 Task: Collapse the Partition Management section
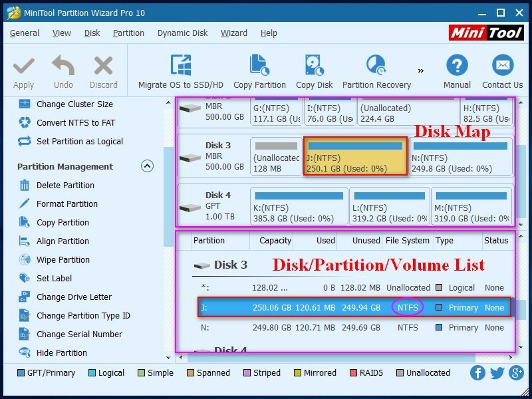click(x=147, y=166)
